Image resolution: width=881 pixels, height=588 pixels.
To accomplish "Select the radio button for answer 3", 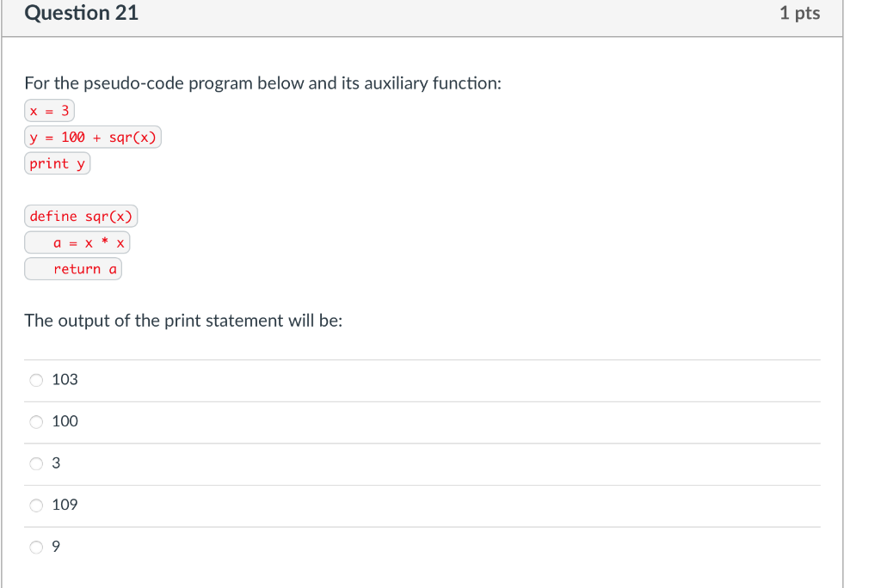I will coord(36,463).
